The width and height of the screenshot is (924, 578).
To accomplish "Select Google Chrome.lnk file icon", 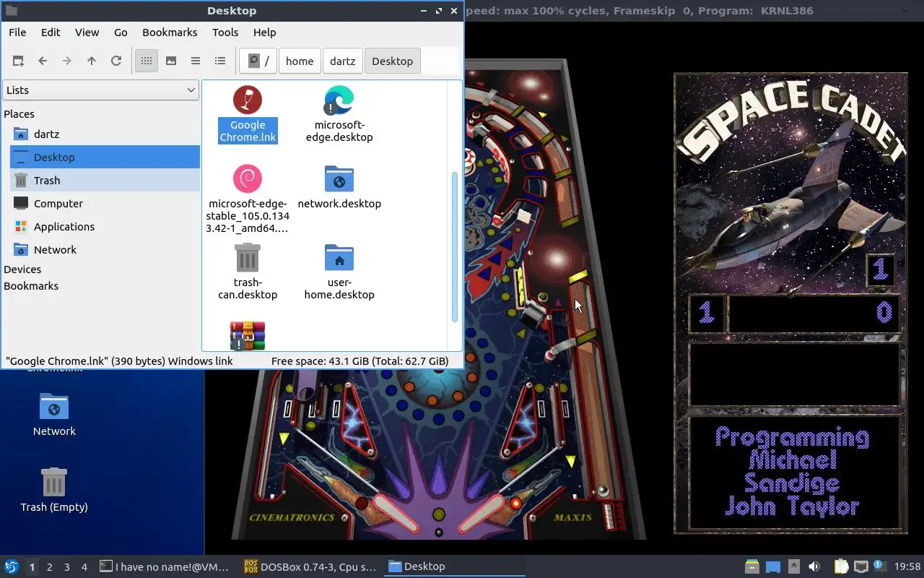I will click(248, 100).
